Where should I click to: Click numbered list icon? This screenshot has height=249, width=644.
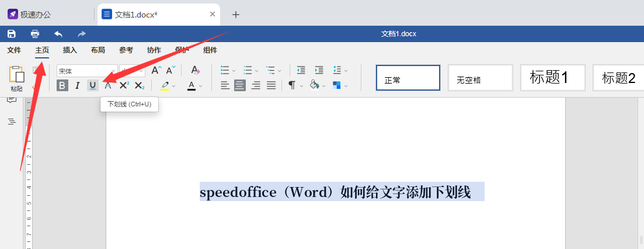point(248,70)
